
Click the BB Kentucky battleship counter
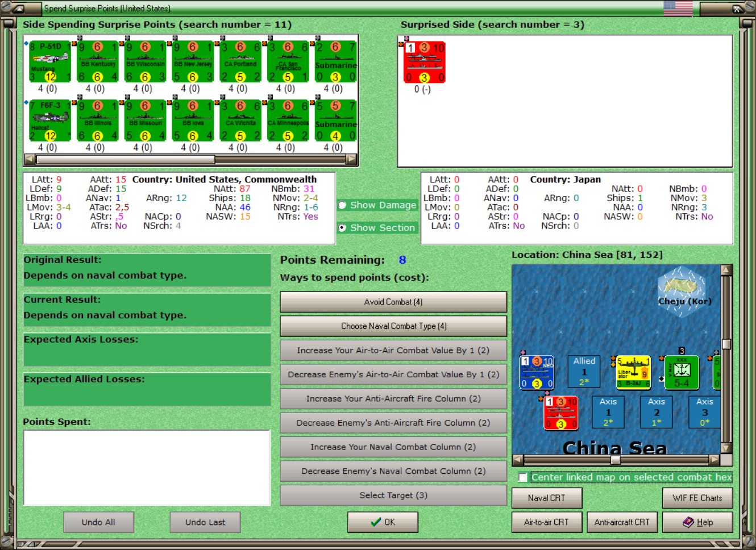pos(98,61)
